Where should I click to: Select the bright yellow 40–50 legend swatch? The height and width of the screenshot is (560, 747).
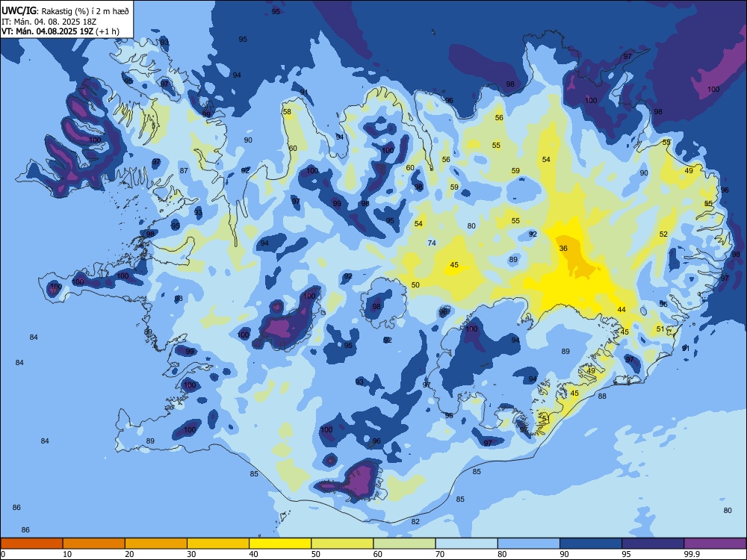coord(280,544)
